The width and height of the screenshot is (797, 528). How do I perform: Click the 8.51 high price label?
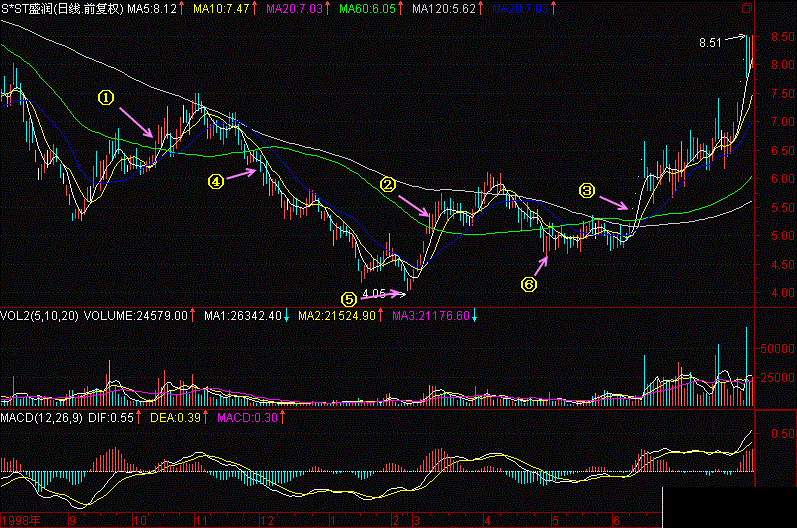(x=709, y=43)
